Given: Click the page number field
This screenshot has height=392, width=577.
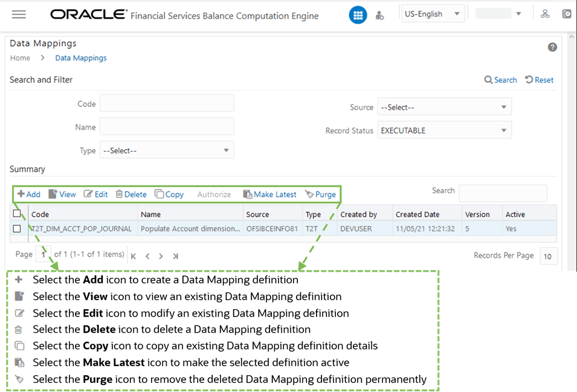Looking at the screenshot, I should click(43, 254).
